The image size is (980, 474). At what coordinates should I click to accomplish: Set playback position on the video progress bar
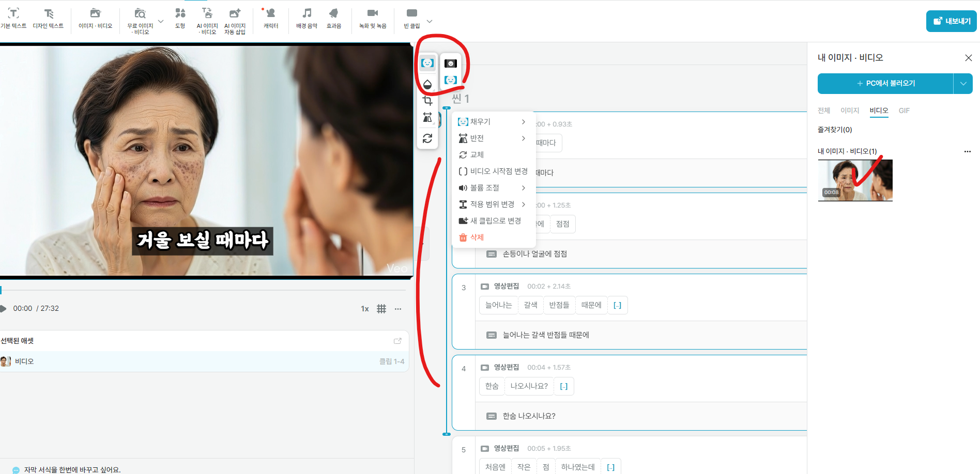207,290
